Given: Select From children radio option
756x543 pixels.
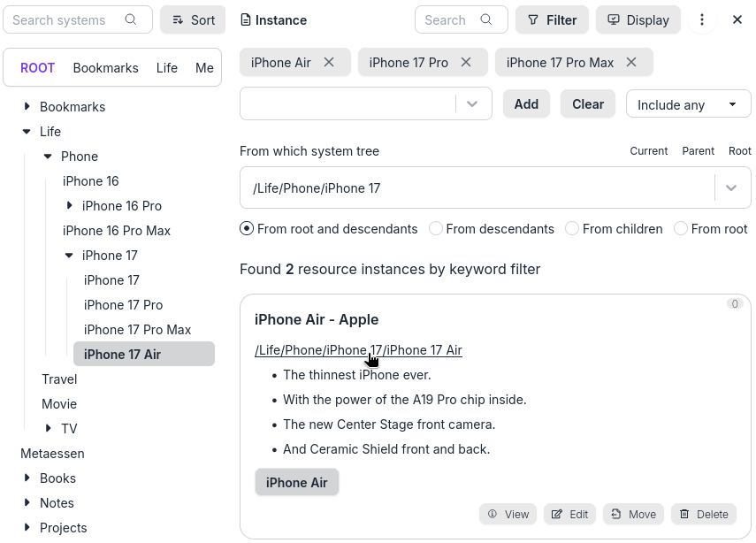Looking at the screenshot, I should tap(572, 229).
